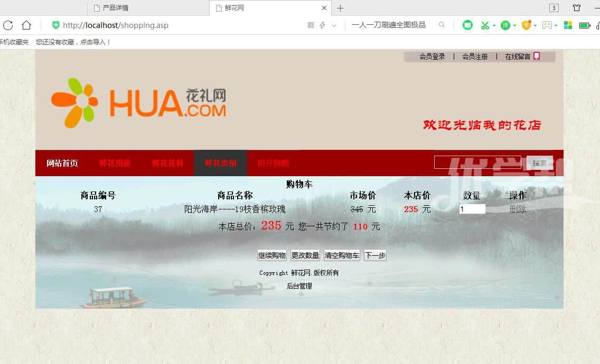Open the colorful four-square apps icon

[568, 25]
